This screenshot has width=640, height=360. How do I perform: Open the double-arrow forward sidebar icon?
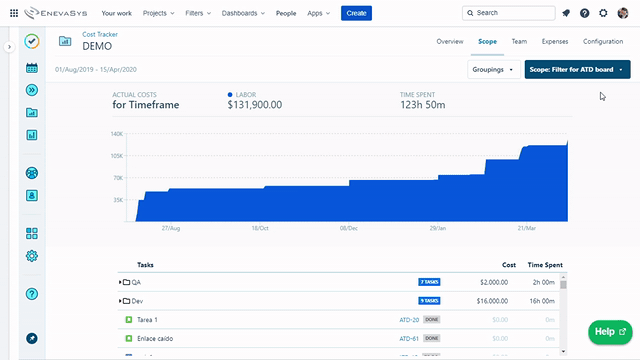(x=32, y=90)
